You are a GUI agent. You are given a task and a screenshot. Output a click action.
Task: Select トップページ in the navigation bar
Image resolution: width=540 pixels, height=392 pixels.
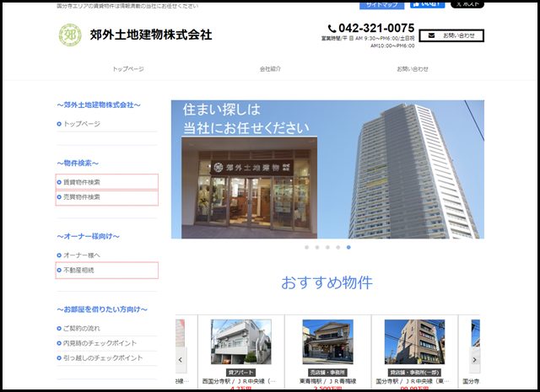[128, 69]
